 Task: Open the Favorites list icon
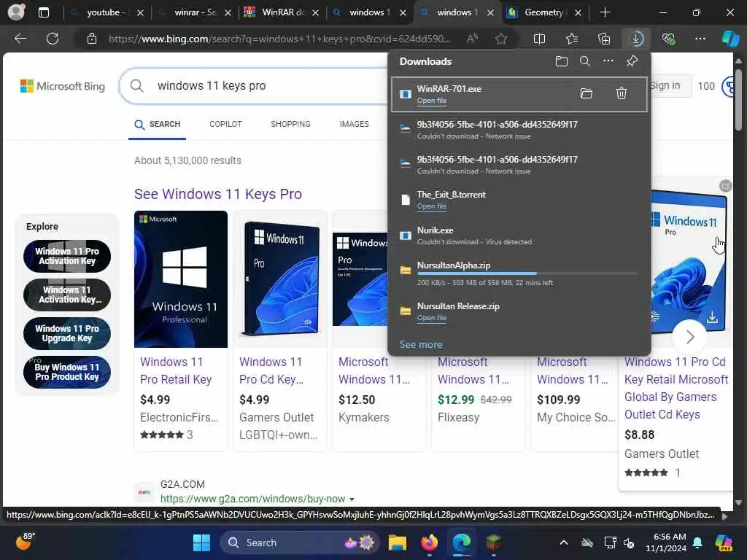coord(572,39)
